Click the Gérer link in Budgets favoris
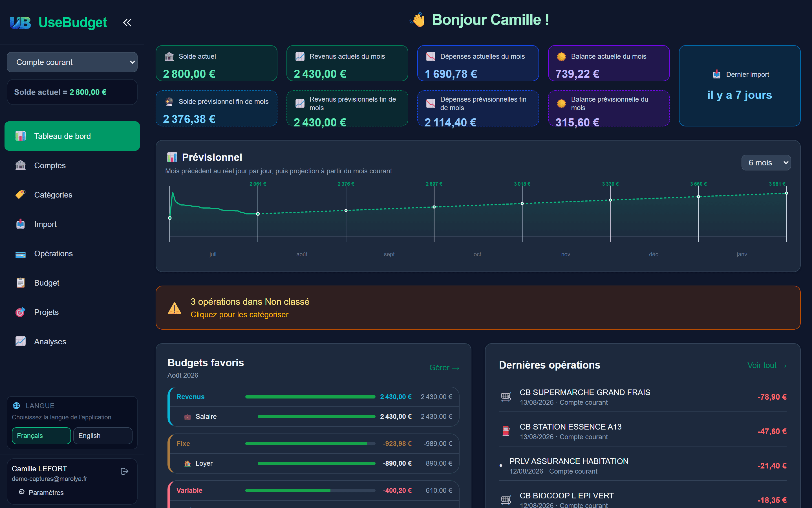Screen dimensions: 812x508 pyautogui.click(x=444, y=367)
